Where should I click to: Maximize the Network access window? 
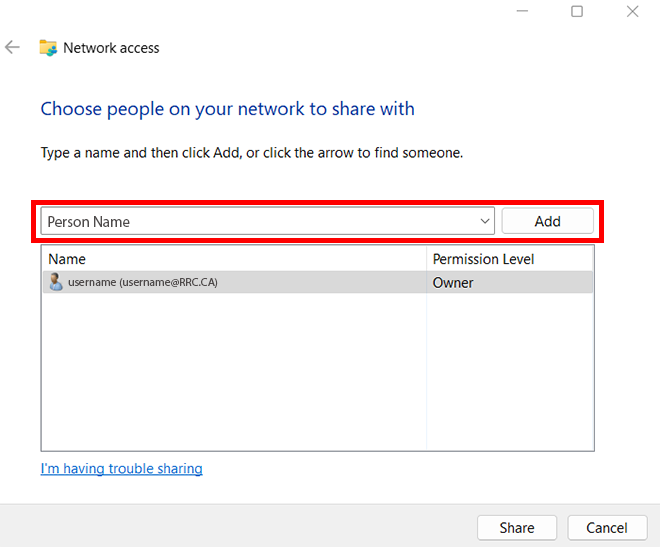click(577, 12)
